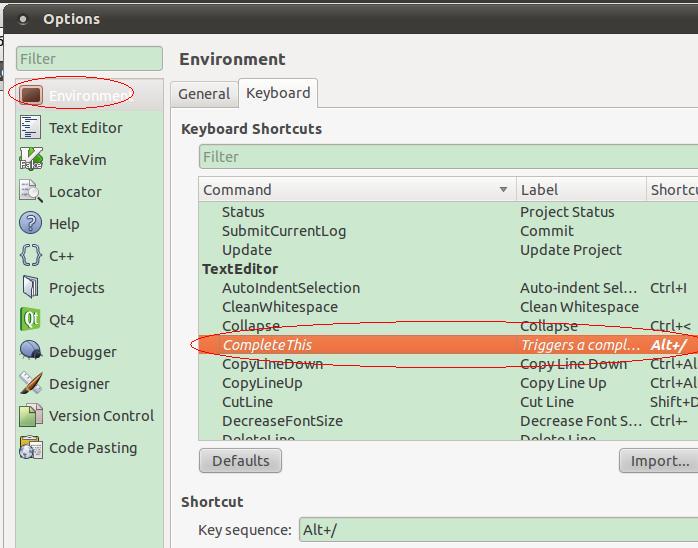Viewport: 698px width, 548px height.
Task: Click the Defaults button
Action: [x=240, y=461]
